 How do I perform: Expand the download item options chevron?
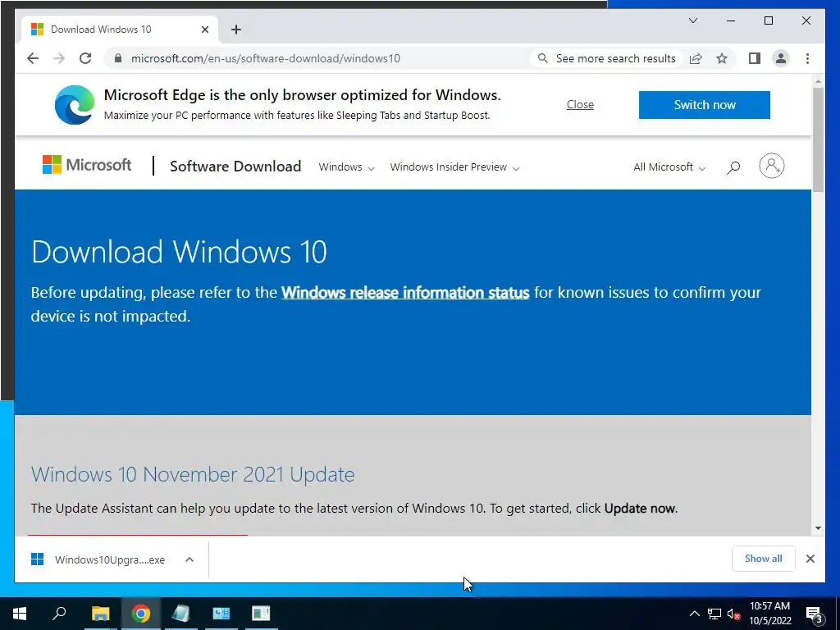(189, 559)
